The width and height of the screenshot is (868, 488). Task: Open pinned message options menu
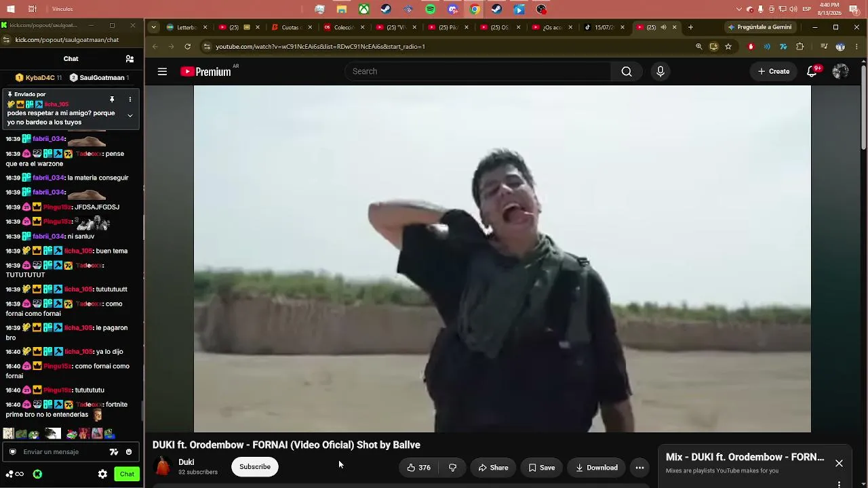pos(130,100)
